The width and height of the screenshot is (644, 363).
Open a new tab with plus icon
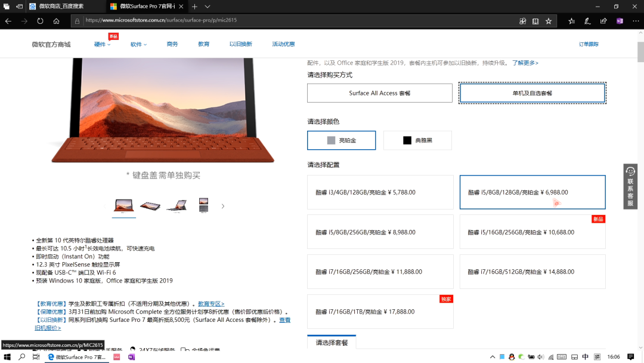(x=194, y=6)
